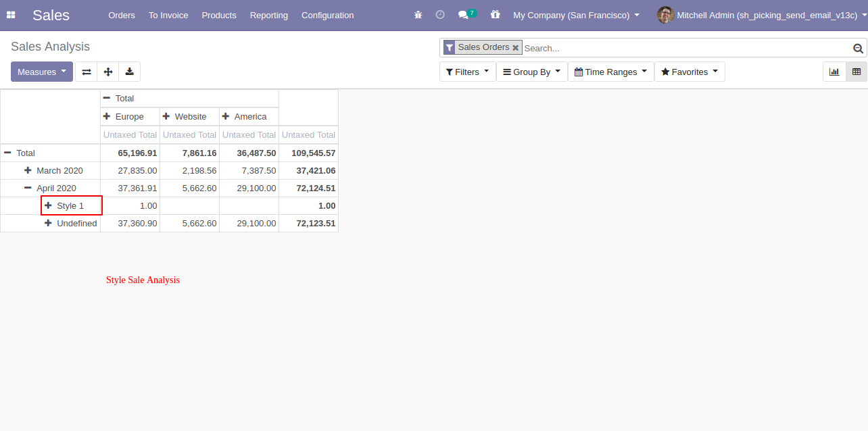
Task: Click Undefined Europe cell 37,360.90
Action: pyautogui.click(x=130, y=223)
